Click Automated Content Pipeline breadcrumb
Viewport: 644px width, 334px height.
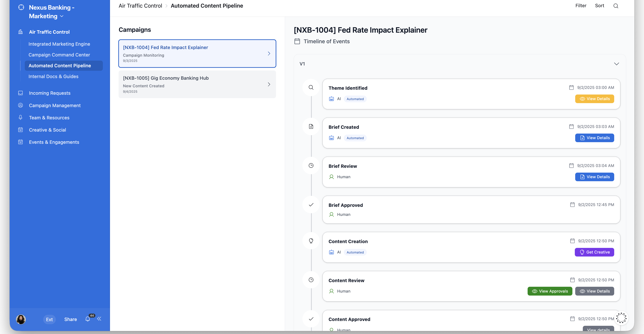pos(207,6)
